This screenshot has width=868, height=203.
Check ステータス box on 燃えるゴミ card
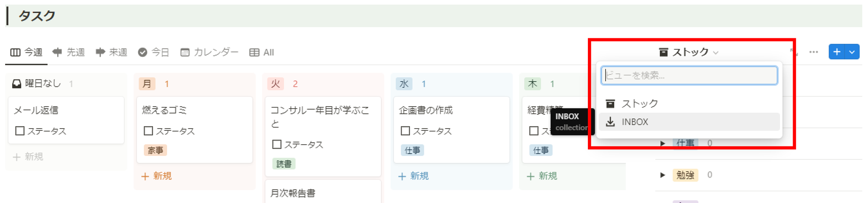coord(148,131)
